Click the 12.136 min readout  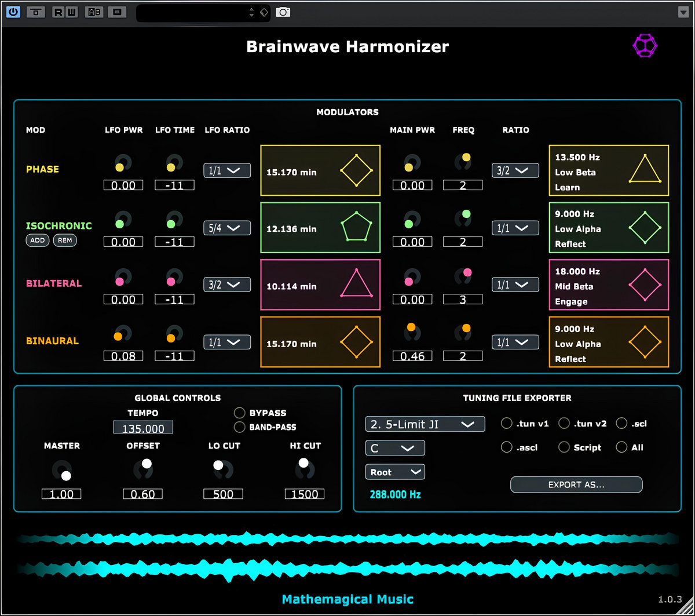click(x=291, y=229)
